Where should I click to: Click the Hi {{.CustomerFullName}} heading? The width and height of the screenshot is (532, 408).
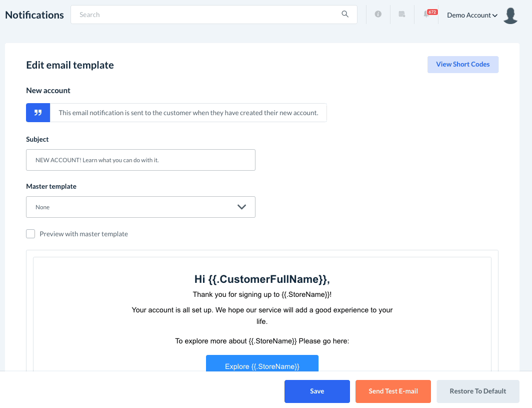coord(262,279)
